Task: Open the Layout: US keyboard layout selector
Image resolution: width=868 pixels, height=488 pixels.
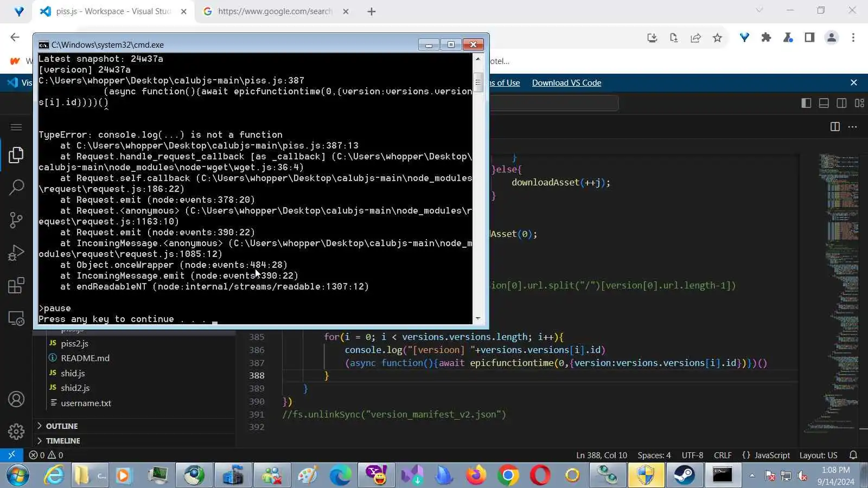Action: pos(818,455)
